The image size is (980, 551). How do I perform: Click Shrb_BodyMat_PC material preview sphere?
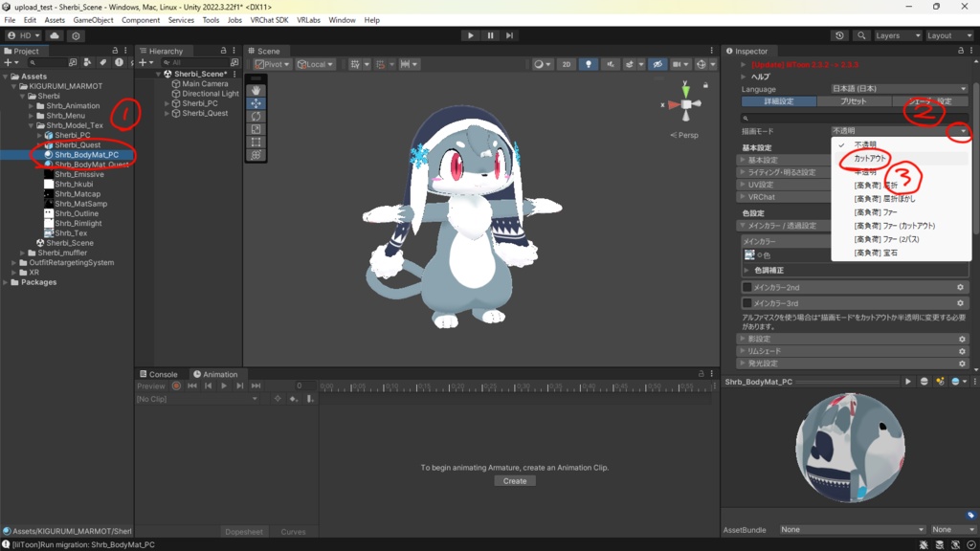850,448
